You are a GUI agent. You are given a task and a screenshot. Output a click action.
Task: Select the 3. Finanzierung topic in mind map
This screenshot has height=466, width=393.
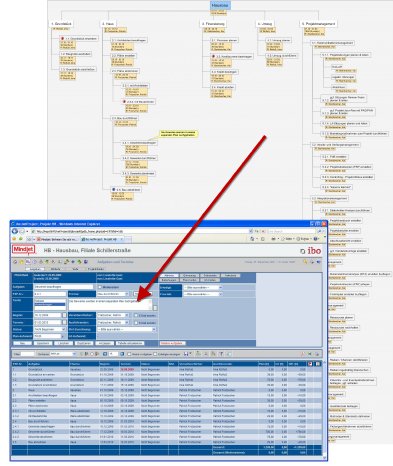(x=213, y=24)
